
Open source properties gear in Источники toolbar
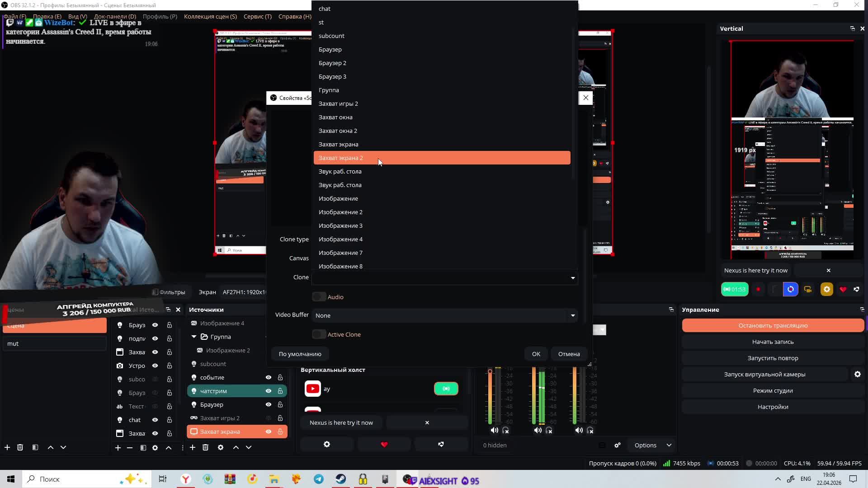pos(221,447)
